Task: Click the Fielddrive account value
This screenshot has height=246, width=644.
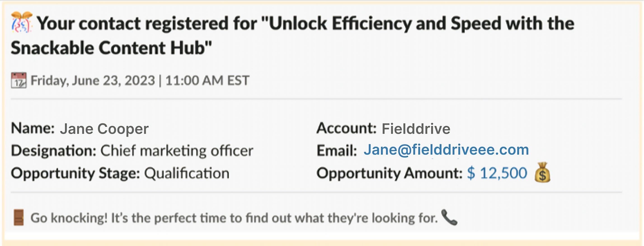Action: (x=416, y=129)
